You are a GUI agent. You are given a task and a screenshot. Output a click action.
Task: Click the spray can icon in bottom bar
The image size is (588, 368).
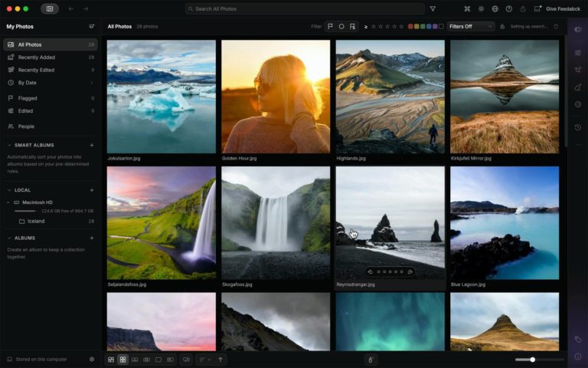coord(371,360)
